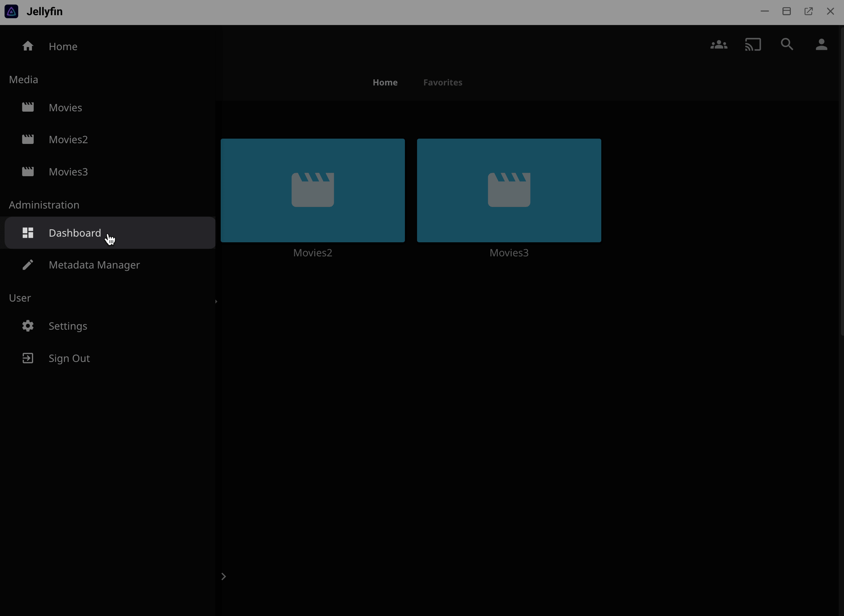Click the Metadata Manager pencil icon
Image resolution: width=844 pixels, height=616 pixels.
pos(28,265)
